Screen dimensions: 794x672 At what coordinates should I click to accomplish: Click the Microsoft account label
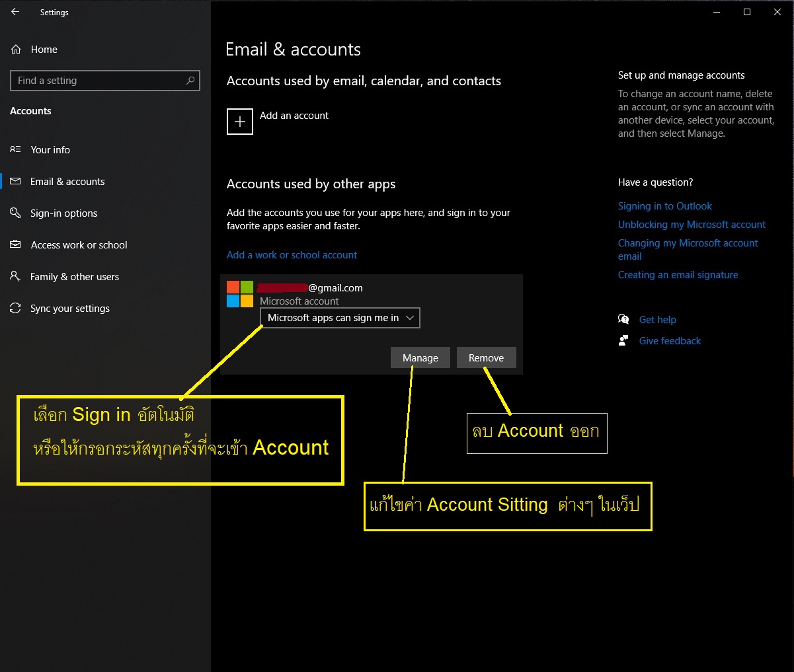pos(299,301)
